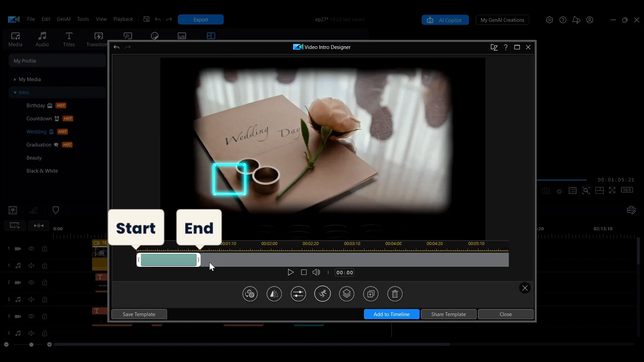The height and width of the screenshot is (362, 644).
Task: Open the My Profile dropdown
Action: 57,61
